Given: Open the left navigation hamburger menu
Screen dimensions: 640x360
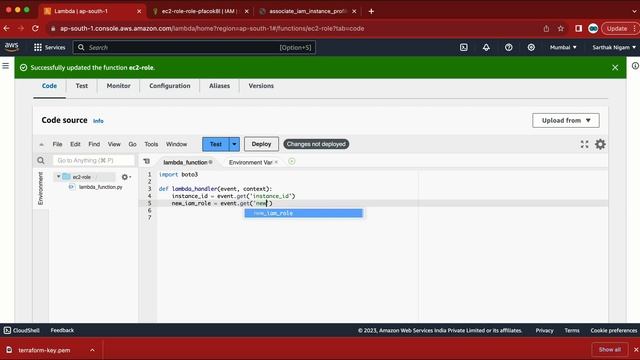Looking at the screenshot, I should [x=6, y=66].
